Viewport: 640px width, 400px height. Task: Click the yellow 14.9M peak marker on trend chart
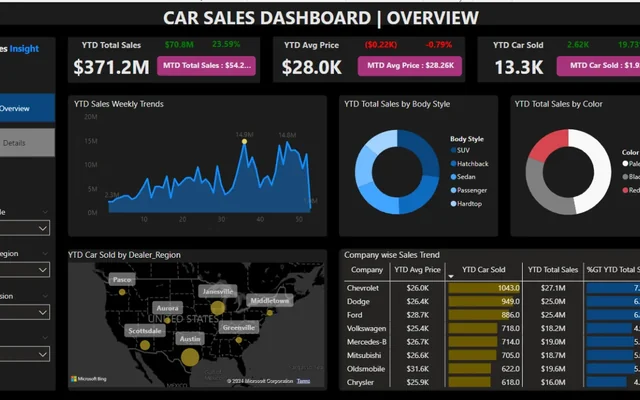(x=244, y=142)
